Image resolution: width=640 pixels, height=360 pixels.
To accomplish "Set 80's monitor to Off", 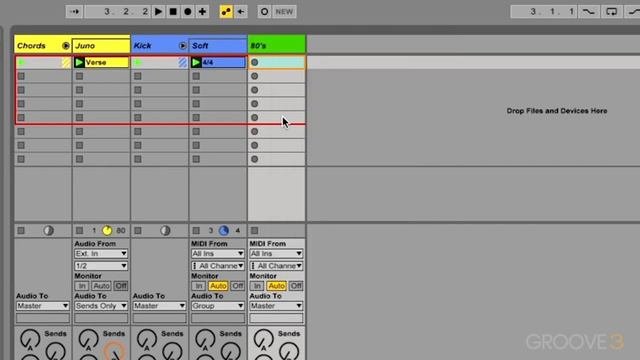I will (296, 286).
